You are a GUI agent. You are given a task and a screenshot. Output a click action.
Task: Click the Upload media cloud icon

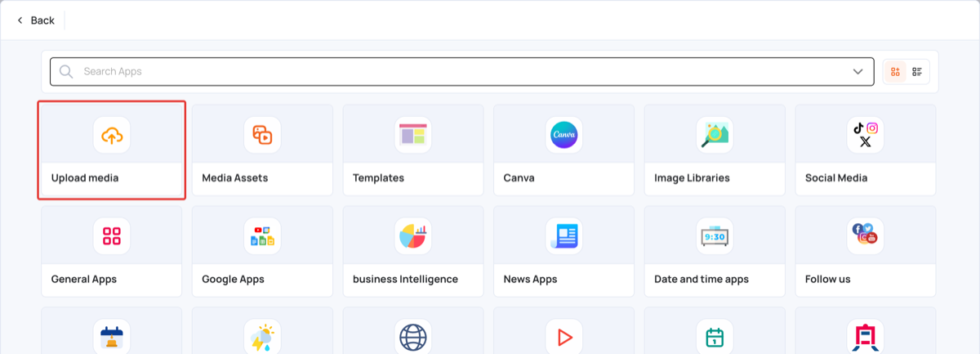(112, 135)
